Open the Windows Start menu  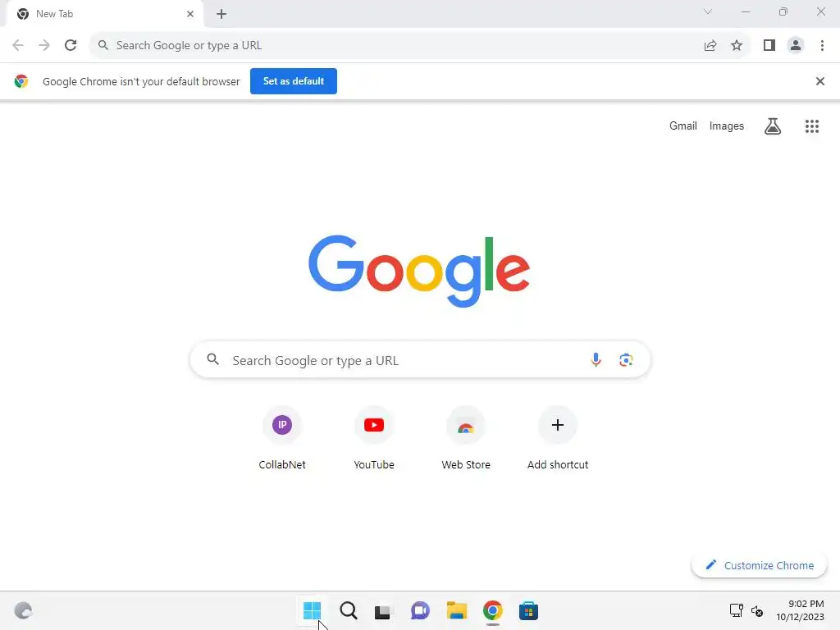pyautogui.click(x=312, y=610)
